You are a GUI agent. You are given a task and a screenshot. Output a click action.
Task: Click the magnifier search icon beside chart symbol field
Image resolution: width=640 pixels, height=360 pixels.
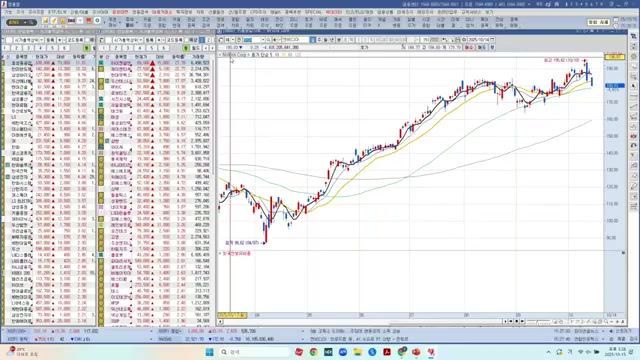point(268,40)
